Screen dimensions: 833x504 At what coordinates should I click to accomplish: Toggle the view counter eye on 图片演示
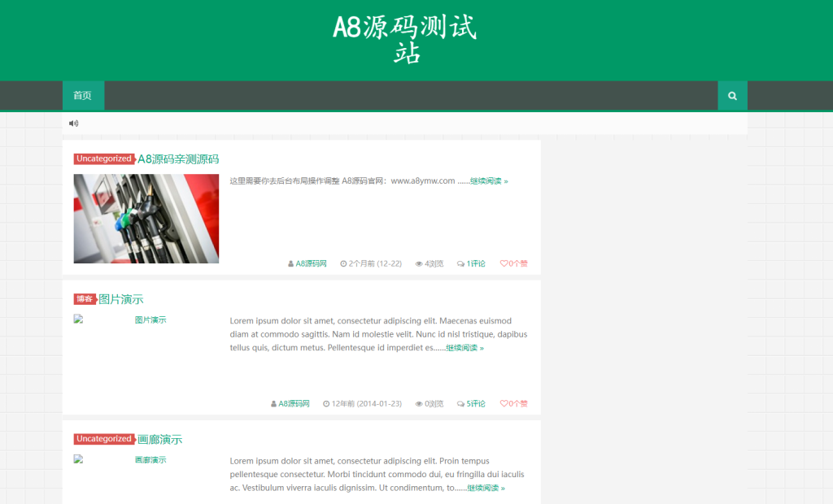421,403
